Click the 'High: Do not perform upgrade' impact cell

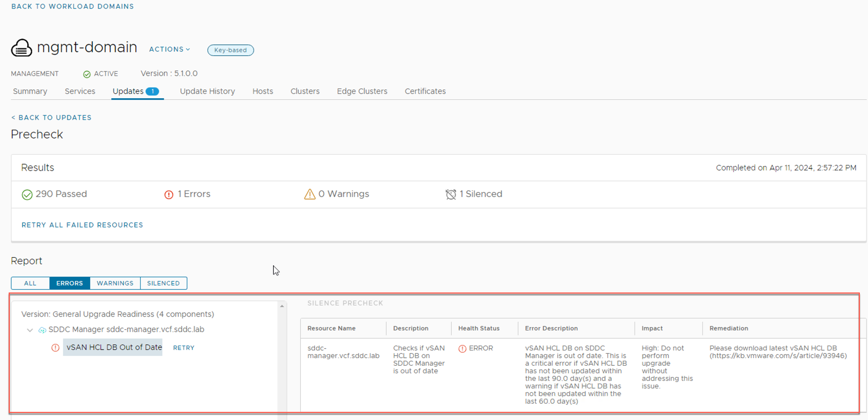667,367
